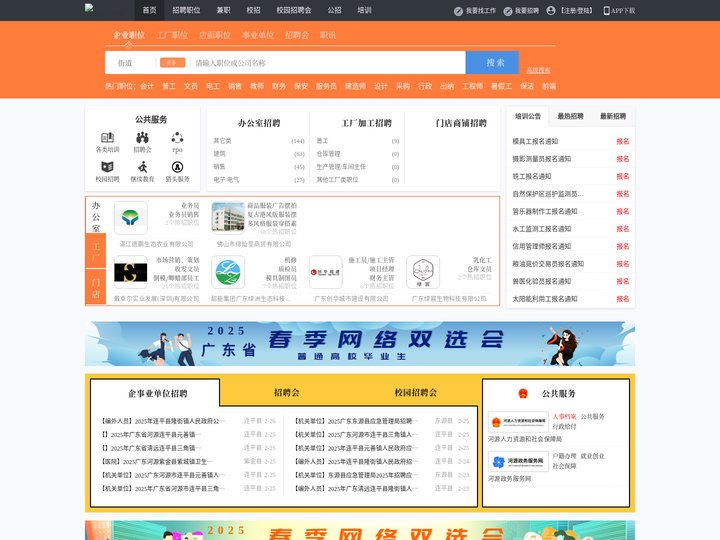Click the 我要招聘 compass icon

(x=508, y=11)
